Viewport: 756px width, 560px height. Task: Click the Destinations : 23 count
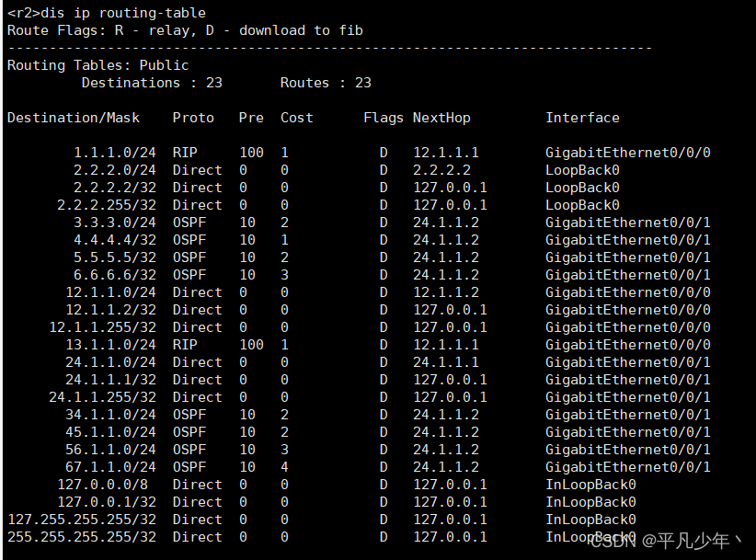(152, 83)
